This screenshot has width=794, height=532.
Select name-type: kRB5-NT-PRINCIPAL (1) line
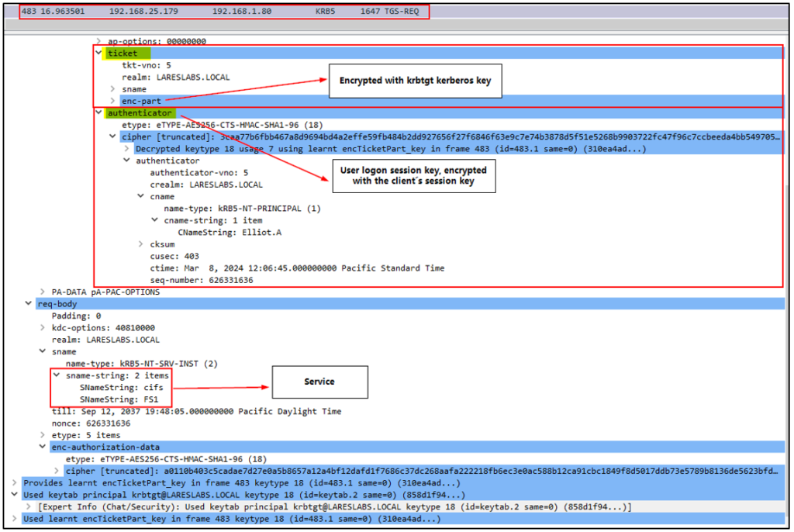coord(242,209)
